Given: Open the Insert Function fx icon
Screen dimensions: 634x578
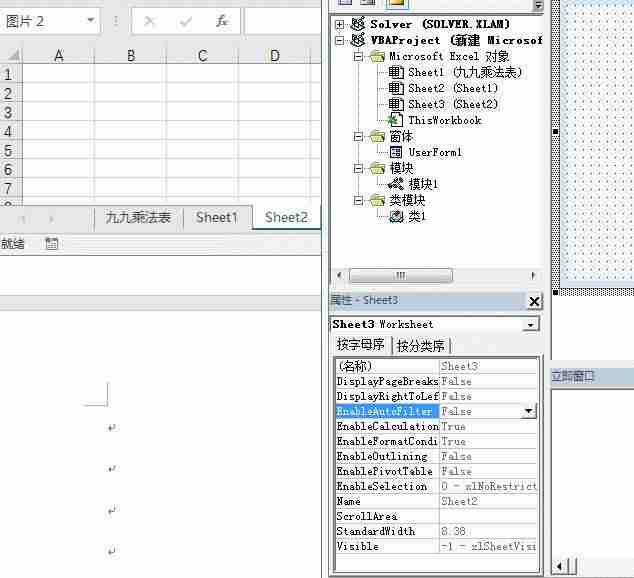Looking at the screenshot, I should click(x=222, y=21).
